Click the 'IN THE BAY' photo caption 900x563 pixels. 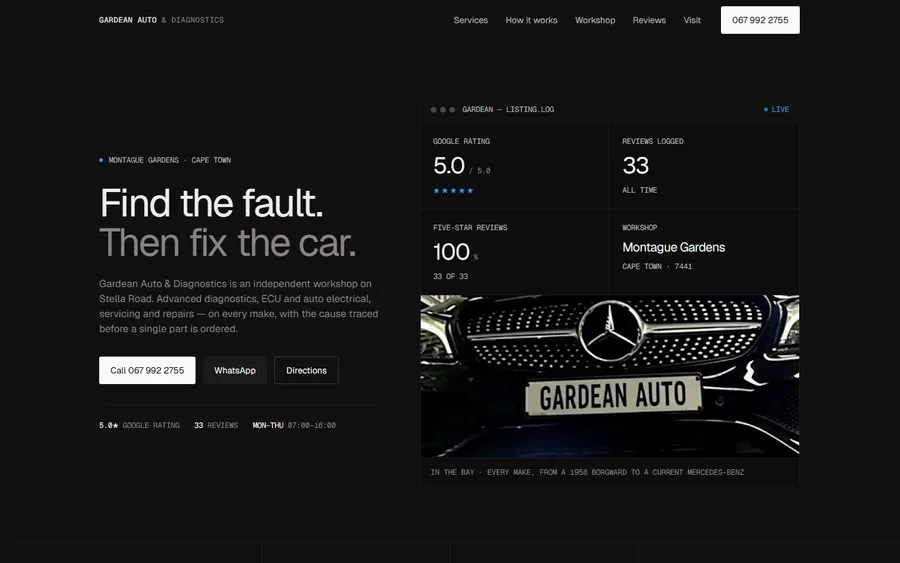pyautogui.click(x=587, y=472)
